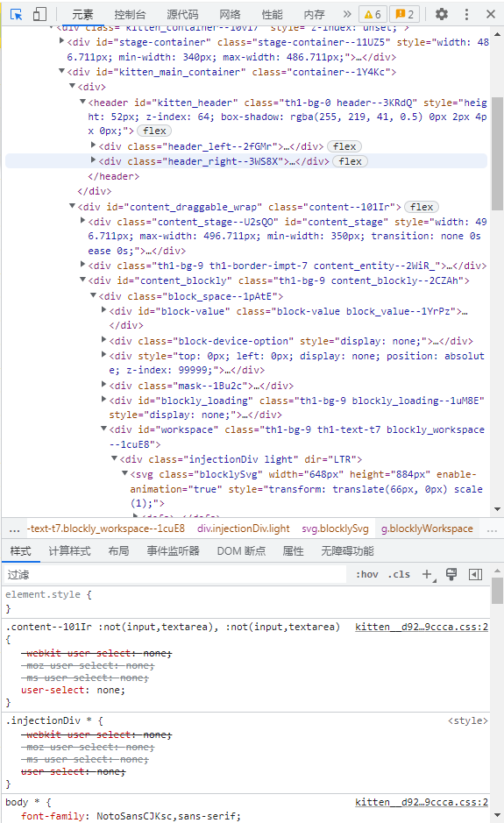Open the three-dot customize menu

(x=466, y=14)
